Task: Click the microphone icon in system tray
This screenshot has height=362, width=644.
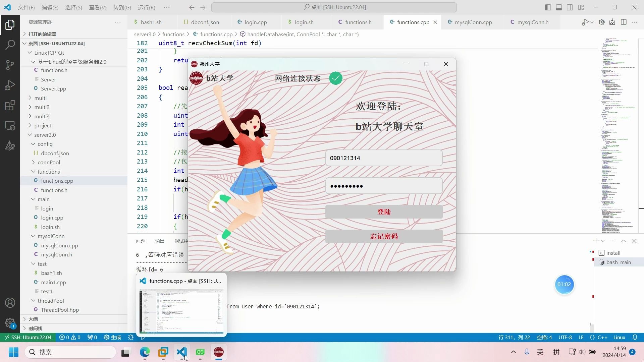Action: click(x=527, y=352)
